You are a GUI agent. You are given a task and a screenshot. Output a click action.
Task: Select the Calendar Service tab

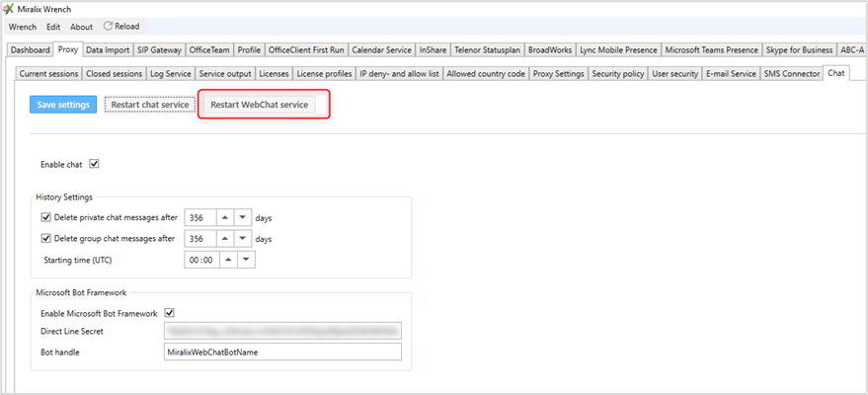point(381,49)
